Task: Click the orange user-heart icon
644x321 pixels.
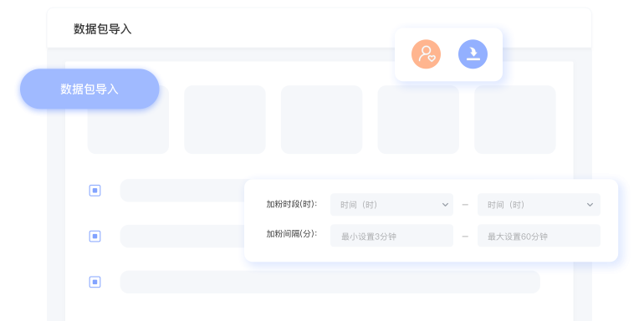Action: [426, 54]
